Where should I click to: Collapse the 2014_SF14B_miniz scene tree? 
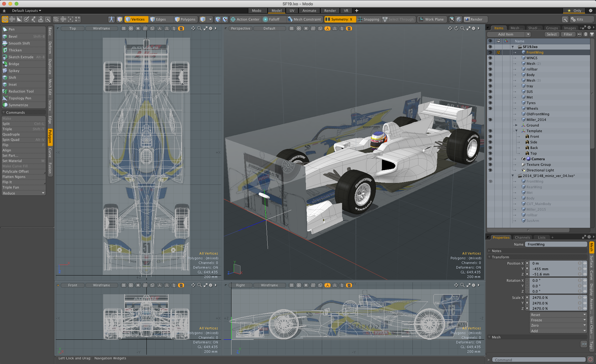coord(513,176)
